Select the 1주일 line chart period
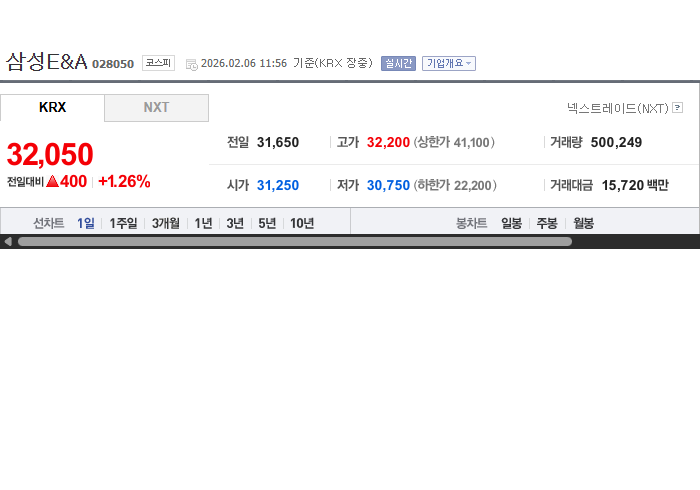The image size is (700, 490). pyautogui.click(x=123, y=223)
